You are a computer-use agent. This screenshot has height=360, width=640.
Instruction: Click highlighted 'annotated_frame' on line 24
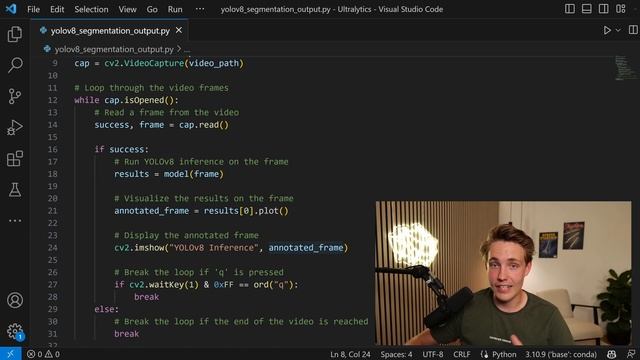click(306, 248)
